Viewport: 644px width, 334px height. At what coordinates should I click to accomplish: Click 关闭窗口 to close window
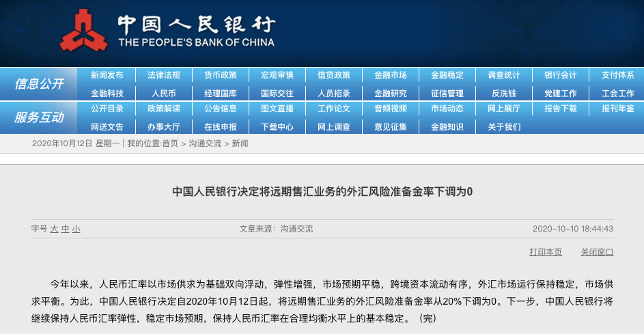[x=597, y=252]
